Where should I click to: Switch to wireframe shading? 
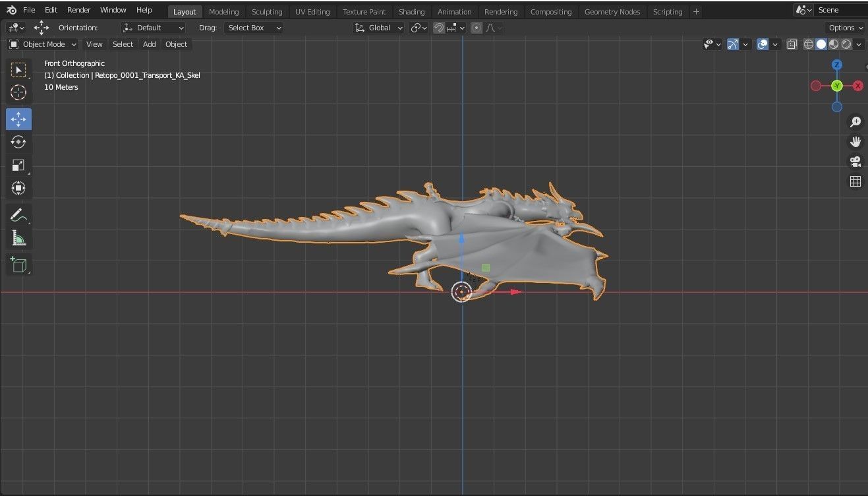click(x=809, y=44)
